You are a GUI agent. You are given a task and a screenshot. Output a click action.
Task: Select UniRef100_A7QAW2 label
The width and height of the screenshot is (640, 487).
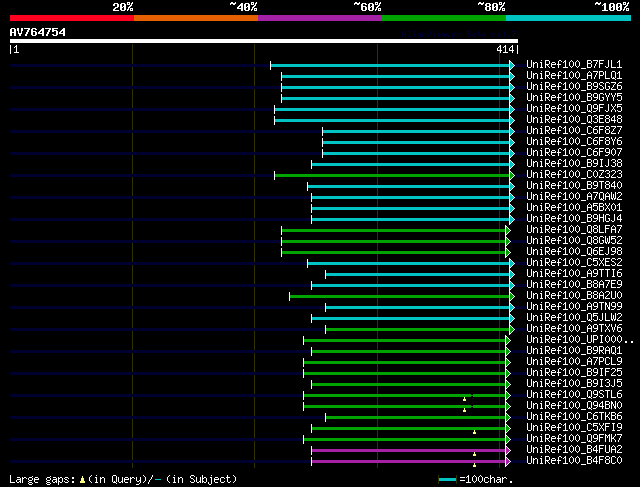click(574, 197)
